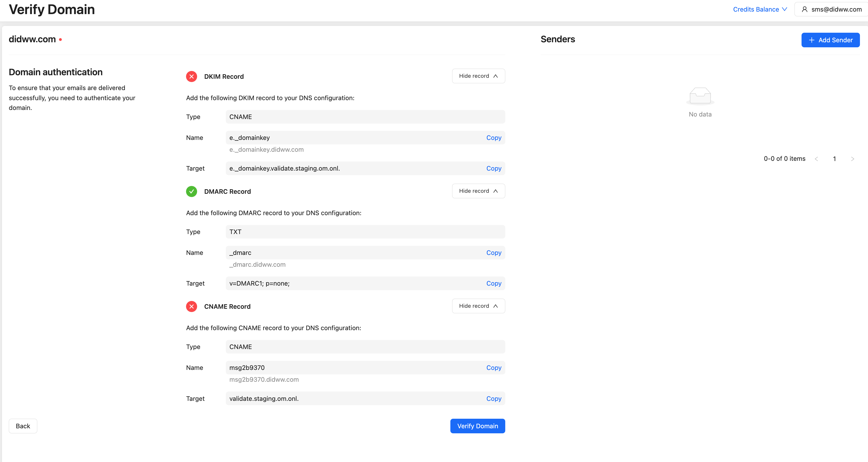The width and height of the screenshot is (868, 462).
Task: Open the Credits Balance dropdown
Action: (760, 9)
